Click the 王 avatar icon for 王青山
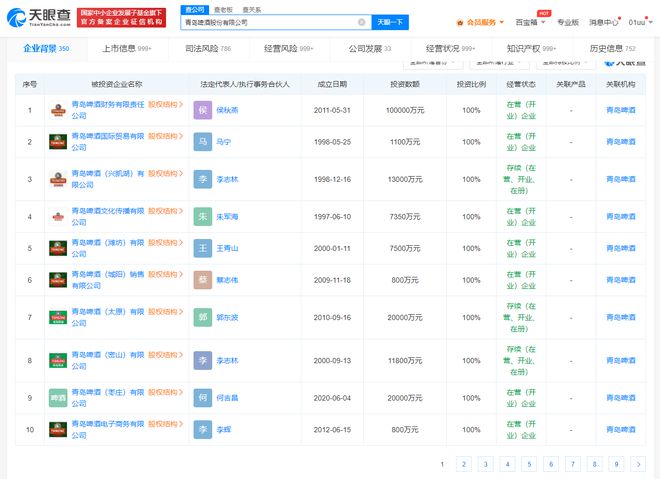Viewport: 660px width, 479px height. point(203,248)
